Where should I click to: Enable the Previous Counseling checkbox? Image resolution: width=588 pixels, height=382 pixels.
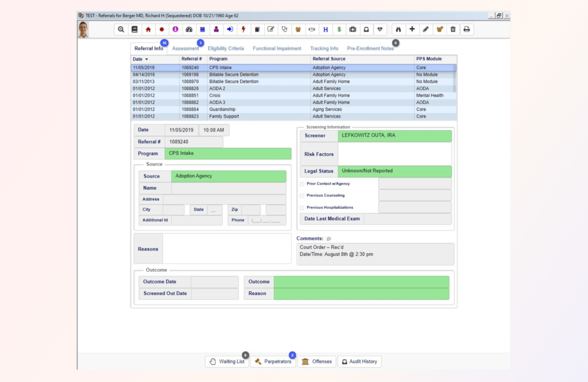302,196
